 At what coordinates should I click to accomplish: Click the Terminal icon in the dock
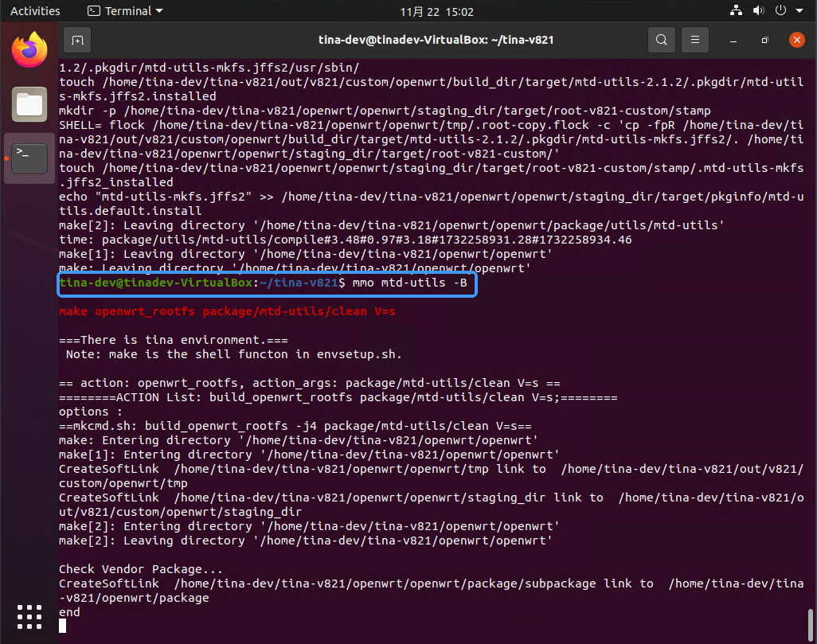click(x=29, y=157)
